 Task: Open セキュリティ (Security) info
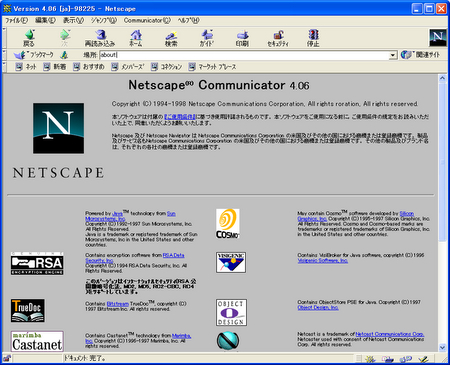278,38
